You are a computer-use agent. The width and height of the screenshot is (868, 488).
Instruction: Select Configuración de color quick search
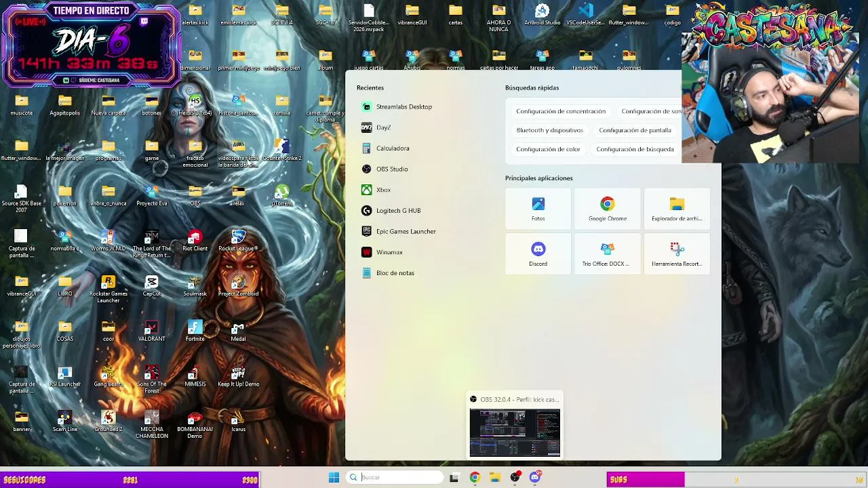click(x=548, y=149)
